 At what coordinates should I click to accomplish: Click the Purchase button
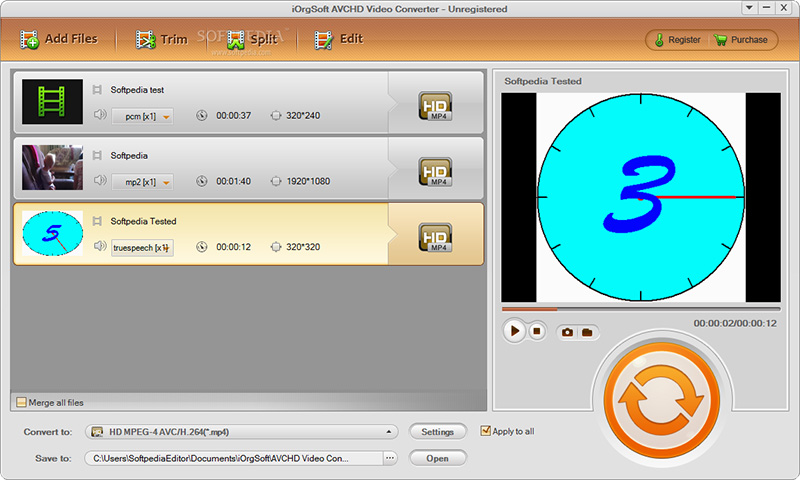pyautogui.click(x=741, y=40)
